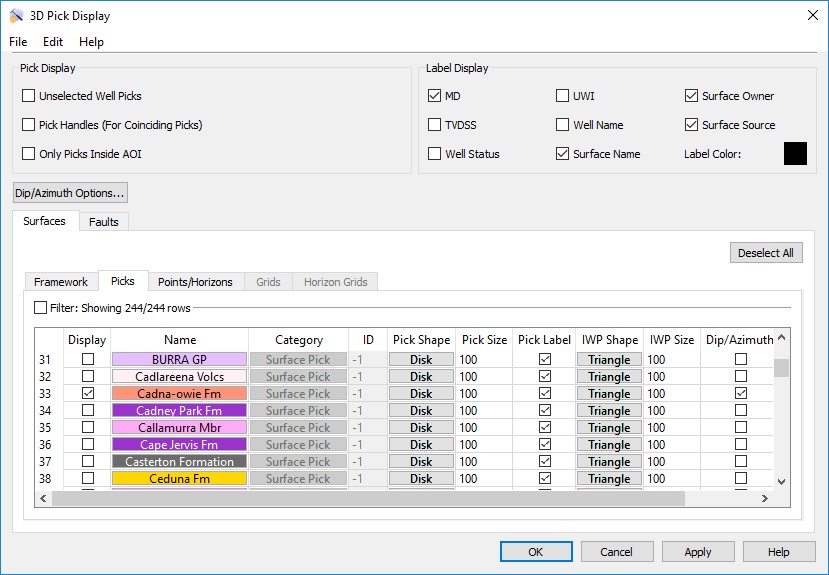Switch to the Points/Horizons tab
The width and height of the screenshot is (829, 575).
click(195, 282)
